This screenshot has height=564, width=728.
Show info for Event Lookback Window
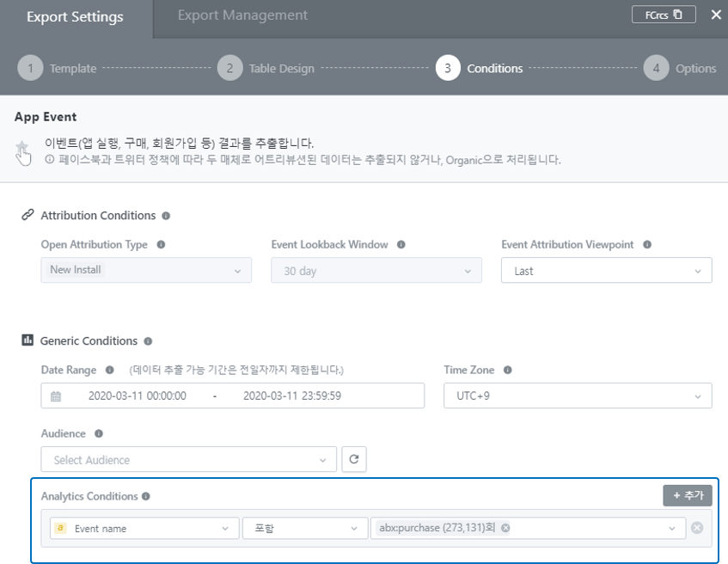coord(401,244)
